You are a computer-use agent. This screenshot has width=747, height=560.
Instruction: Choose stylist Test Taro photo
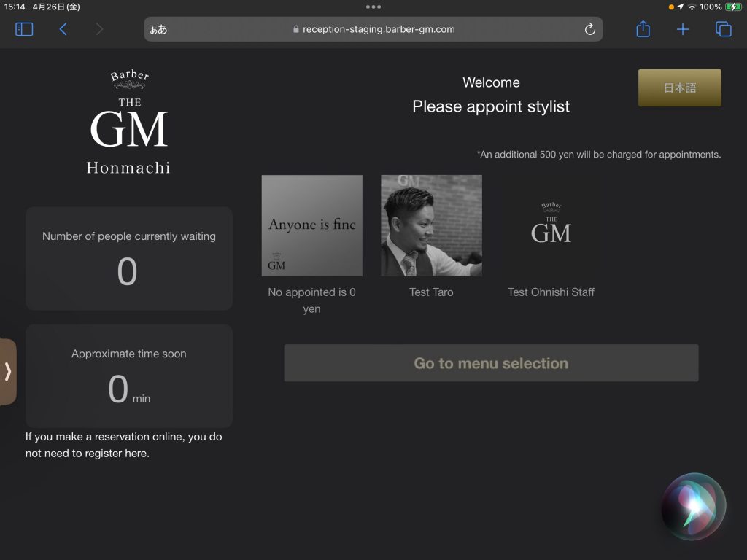click(x=431, y=225)
